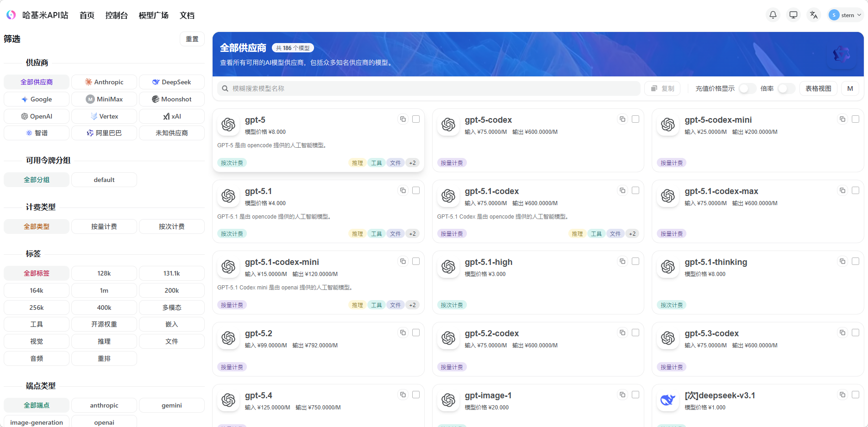This screenshot has width=868, height=427.
Task: Open the M unit selector
Action: pyautogui.click(x=850, y=88)
